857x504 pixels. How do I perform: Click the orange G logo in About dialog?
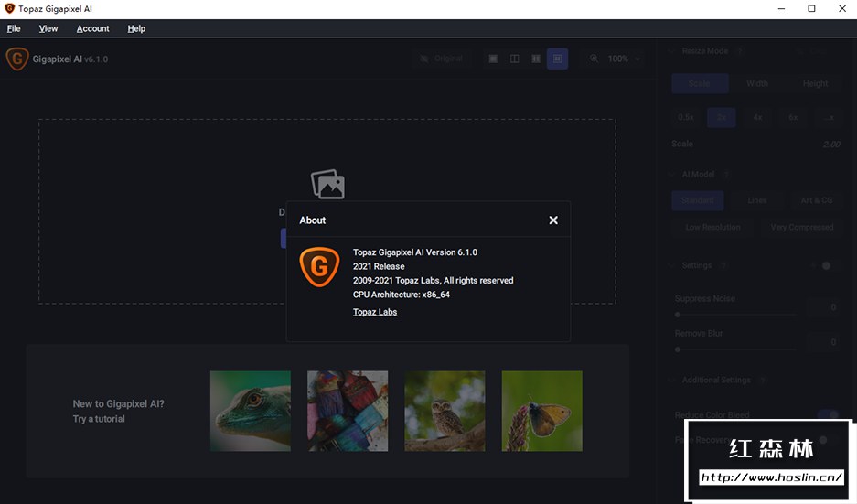point(320,267)
